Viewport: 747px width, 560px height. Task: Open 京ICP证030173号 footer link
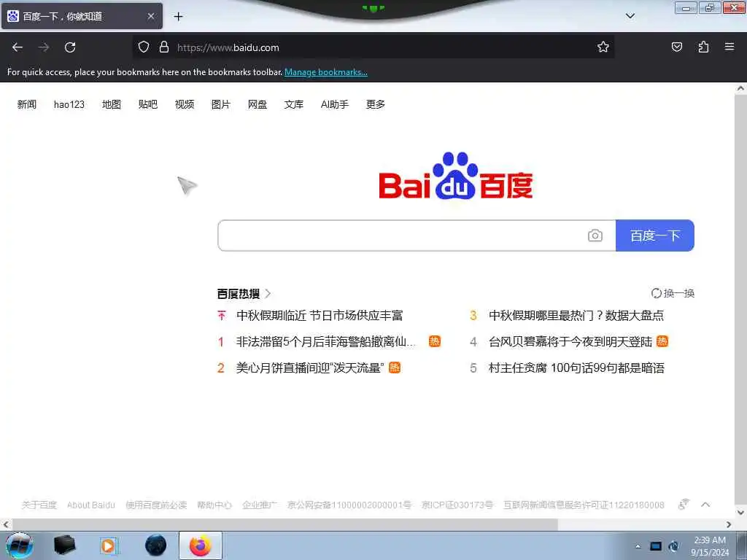pos(457,505)
